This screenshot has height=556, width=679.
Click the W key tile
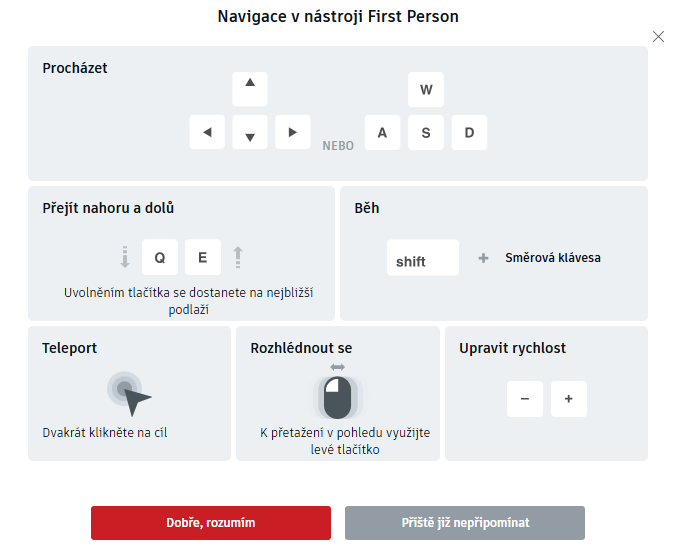click(426, 90)
